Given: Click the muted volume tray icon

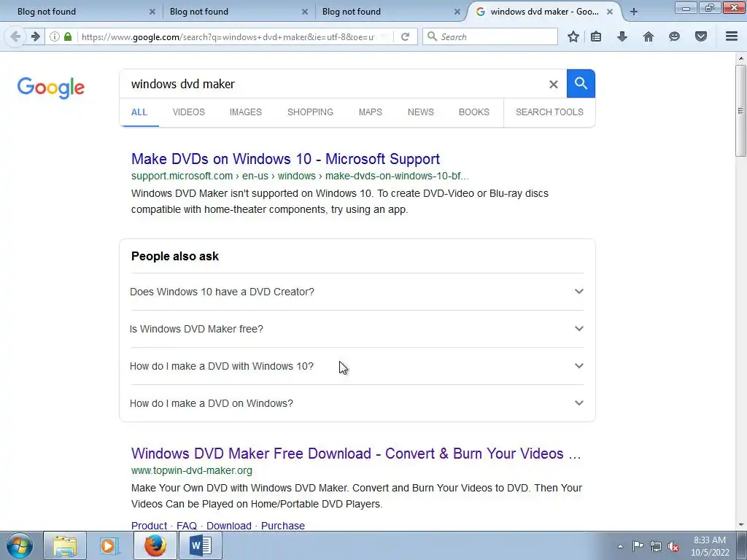Looking at the screenshot, I should coord(673,547).
